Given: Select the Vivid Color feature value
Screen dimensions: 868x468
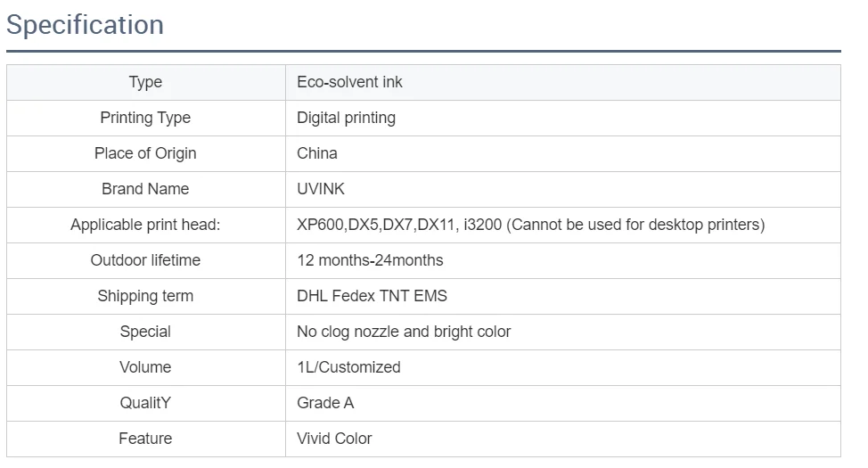Looking at the screenshot, I should (x=334, y=439).
